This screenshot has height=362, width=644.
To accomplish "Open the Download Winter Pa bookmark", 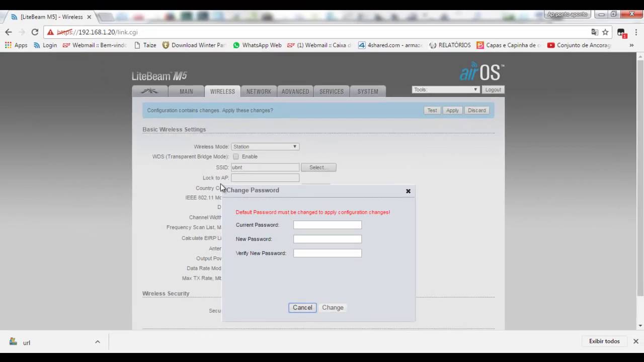I will [194, 45].
